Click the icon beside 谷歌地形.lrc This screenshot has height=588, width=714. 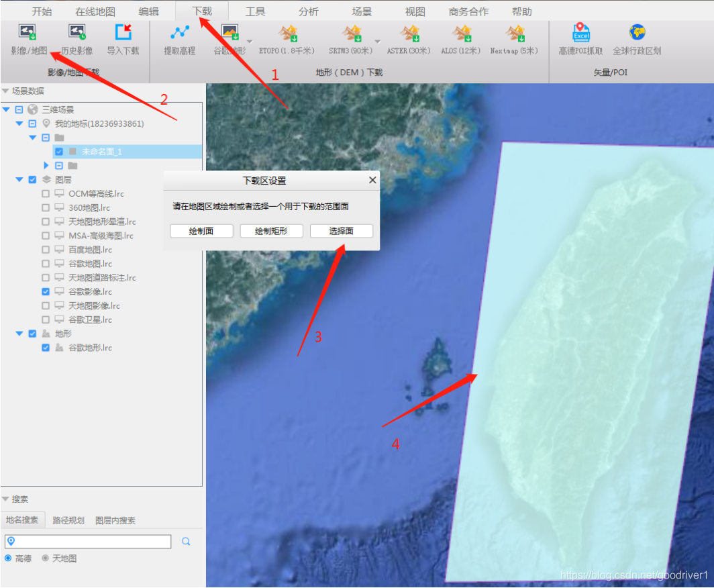point(59,348)
